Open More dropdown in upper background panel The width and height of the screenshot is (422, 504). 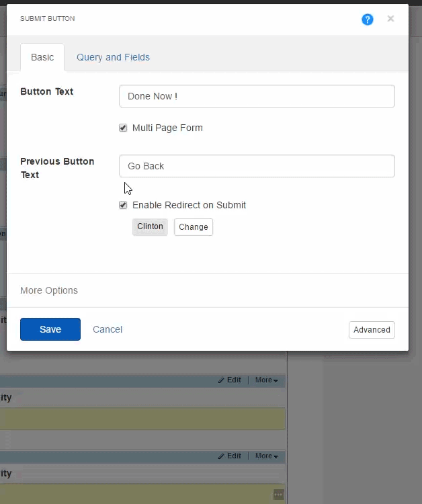[267, 380]
